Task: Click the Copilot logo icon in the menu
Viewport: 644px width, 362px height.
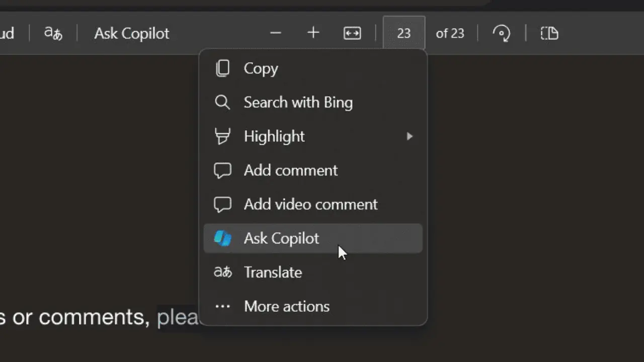Action: tap(222, 238)
